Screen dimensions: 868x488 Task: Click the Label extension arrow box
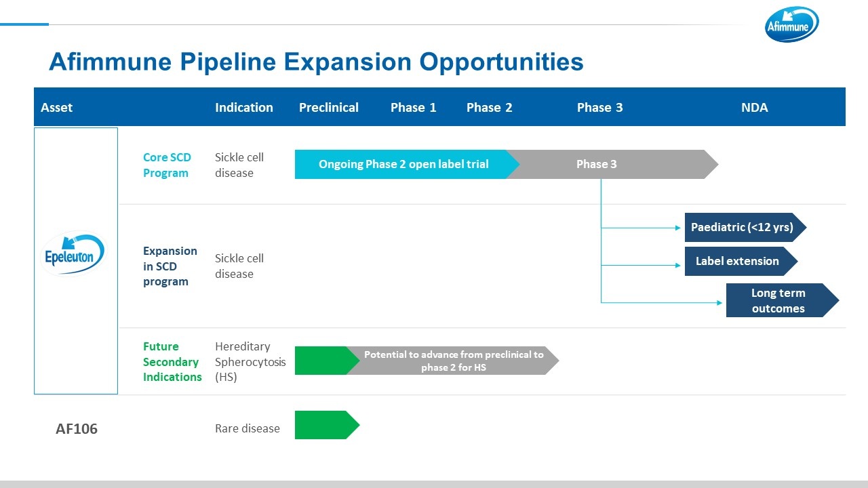[x=738, y=262]
